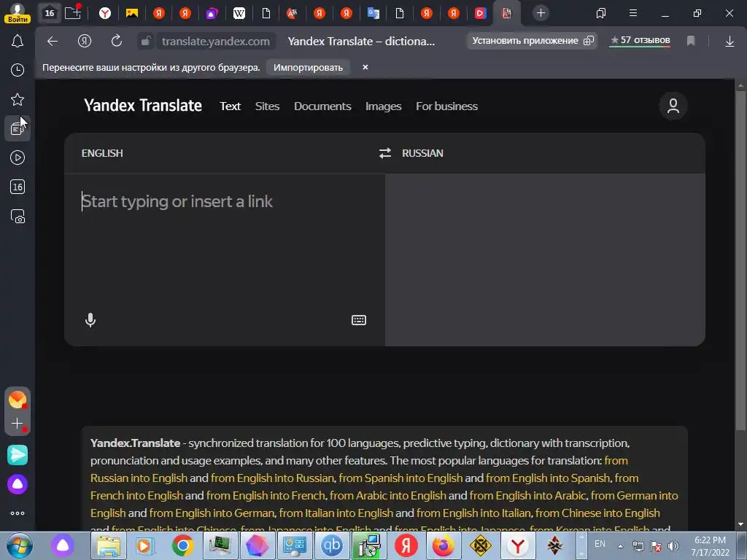Open Documents translation section
747x560 pixels.
coord(322,106)
